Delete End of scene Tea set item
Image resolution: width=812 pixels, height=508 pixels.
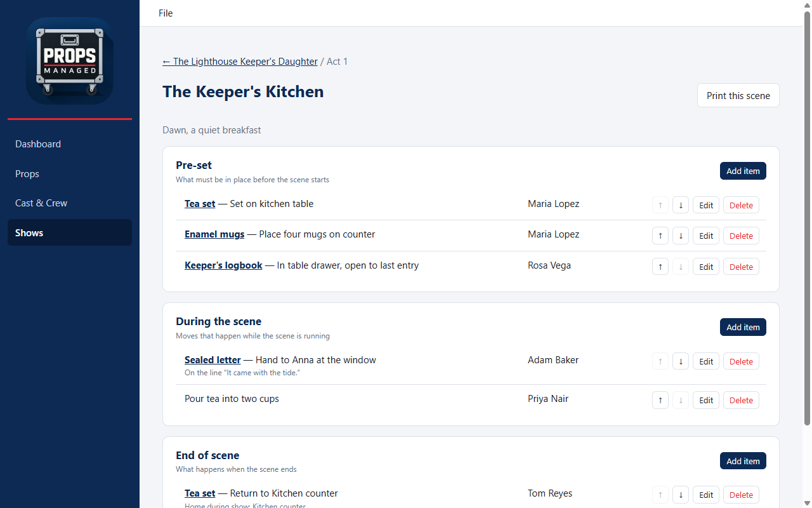[x=741, y=495]
